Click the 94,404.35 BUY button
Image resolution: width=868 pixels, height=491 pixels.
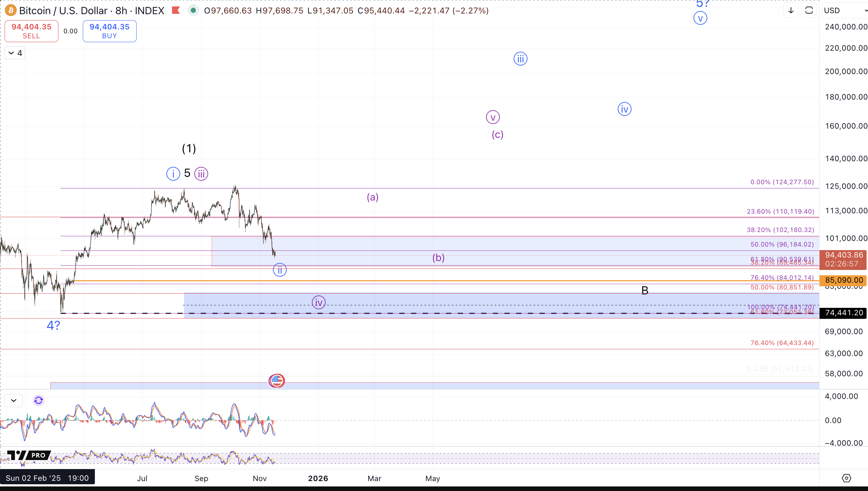click(109, 31)
